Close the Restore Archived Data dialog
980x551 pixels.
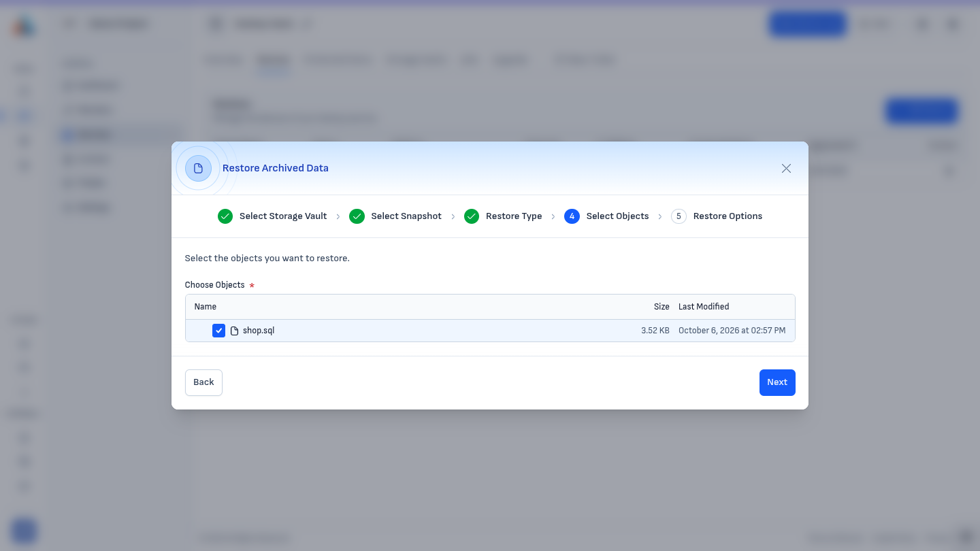(x=786, y=168)
